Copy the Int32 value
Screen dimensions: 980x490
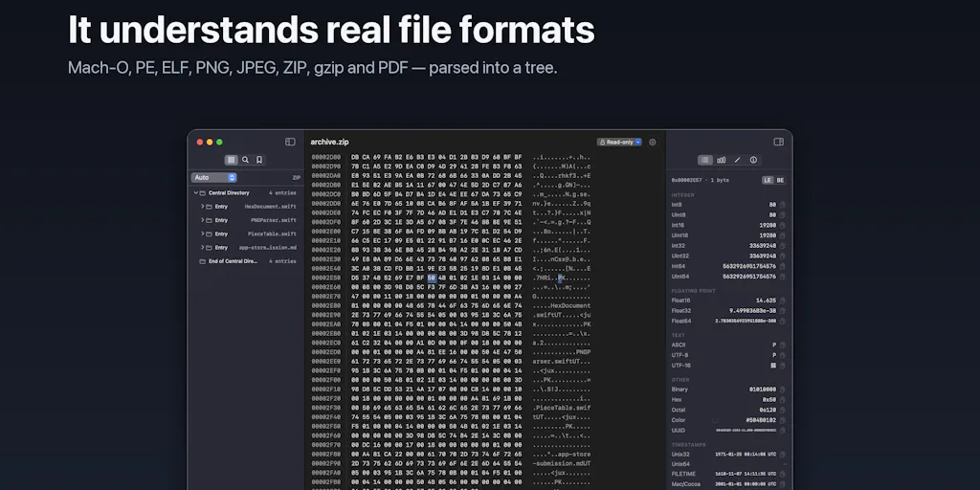(x=783, y=246)
